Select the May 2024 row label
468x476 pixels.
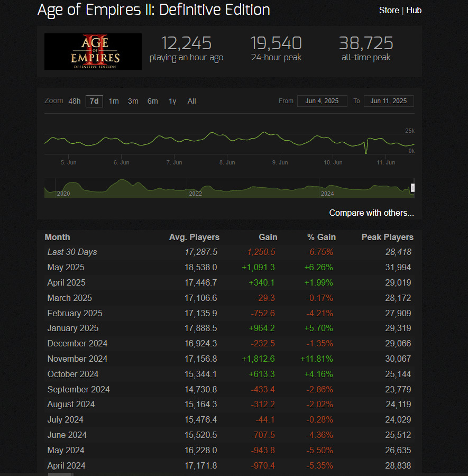(66, 450)
